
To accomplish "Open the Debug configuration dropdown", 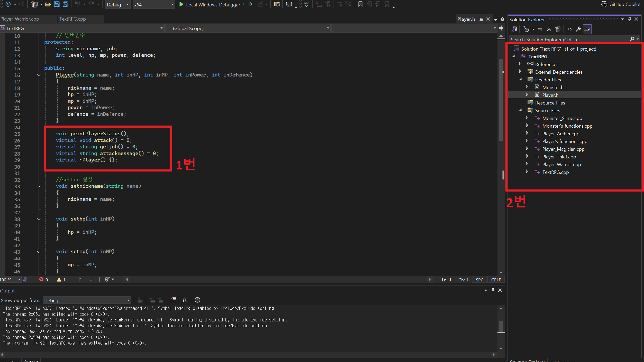I will pos(118,5).
